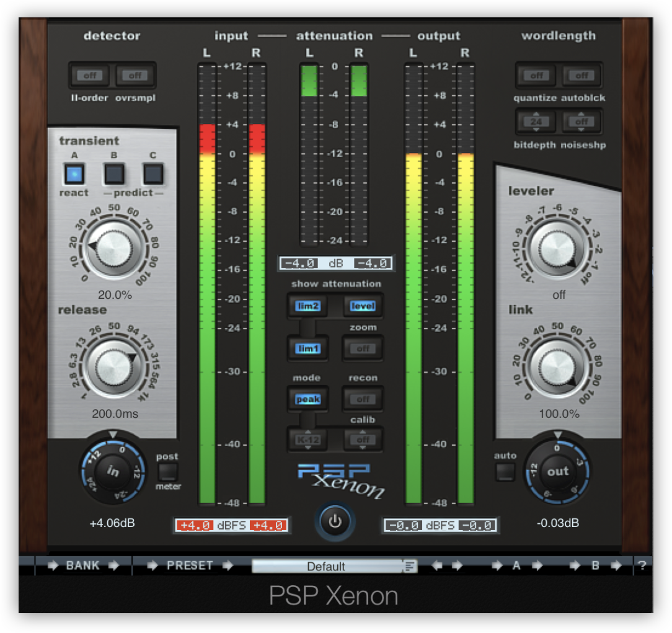The image size is (672, 633).
Task: Click the release time knob
Action: [x=114, y=367]
